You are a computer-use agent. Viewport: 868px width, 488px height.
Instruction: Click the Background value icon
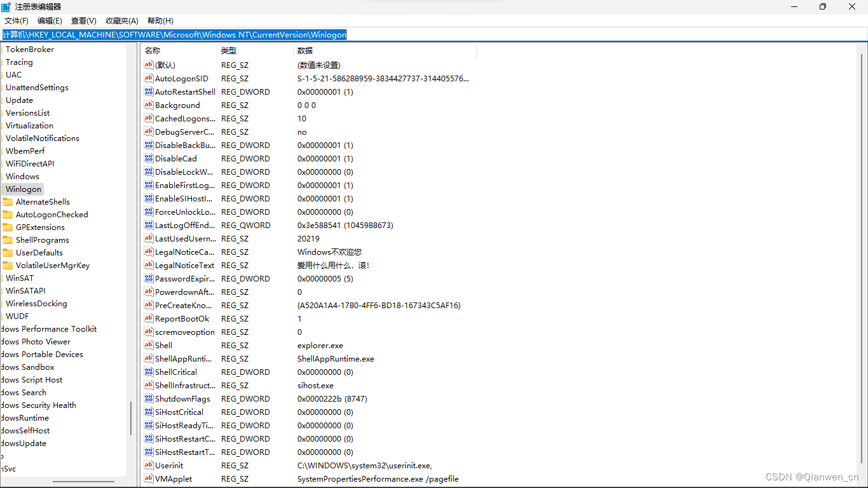click(149, 105)
